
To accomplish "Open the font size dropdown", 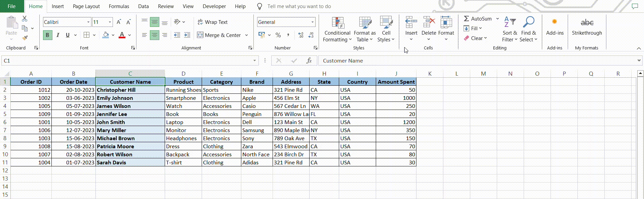I will coord(110,22).
